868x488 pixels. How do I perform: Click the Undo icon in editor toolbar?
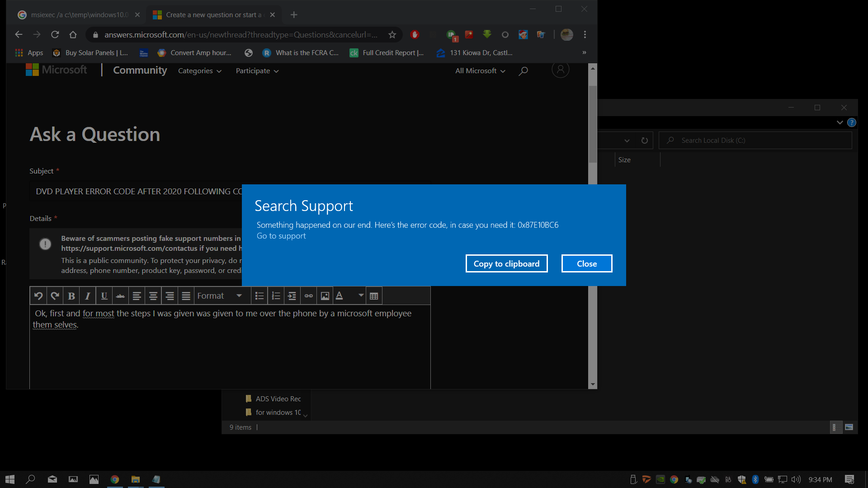pyautogui.click(x=38, y=296)
